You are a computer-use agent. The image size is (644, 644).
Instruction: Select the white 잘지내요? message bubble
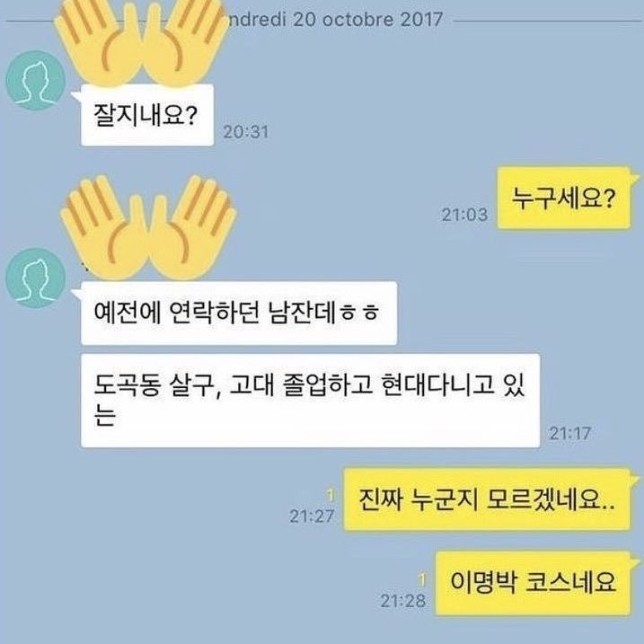click(147, 115)
